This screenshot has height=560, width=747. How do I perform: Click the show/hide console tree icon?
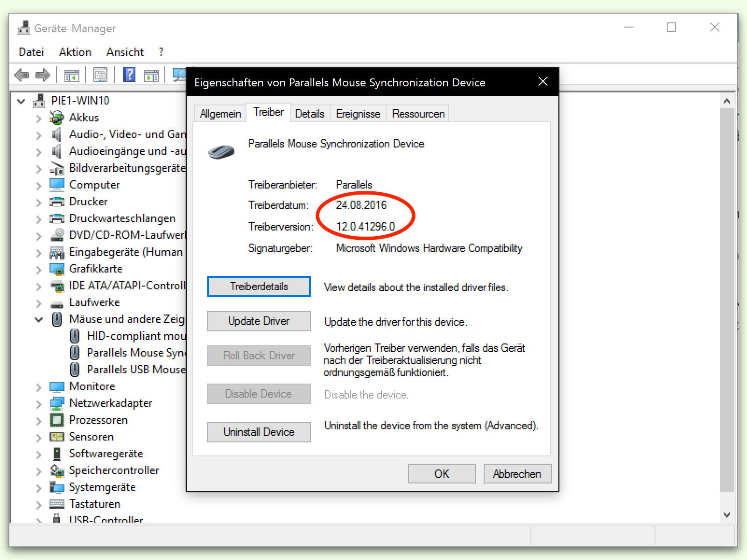pos(71,75)
